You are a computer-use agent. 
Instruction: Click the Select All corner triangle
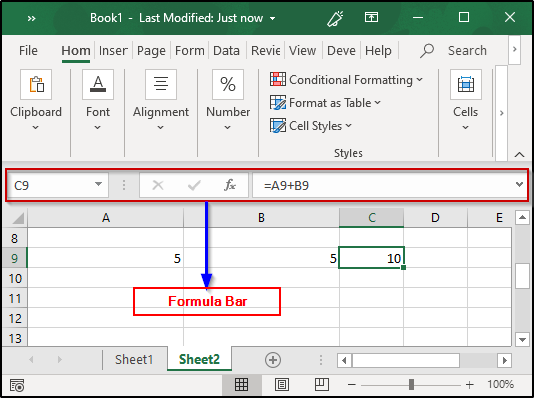point(18,218)
